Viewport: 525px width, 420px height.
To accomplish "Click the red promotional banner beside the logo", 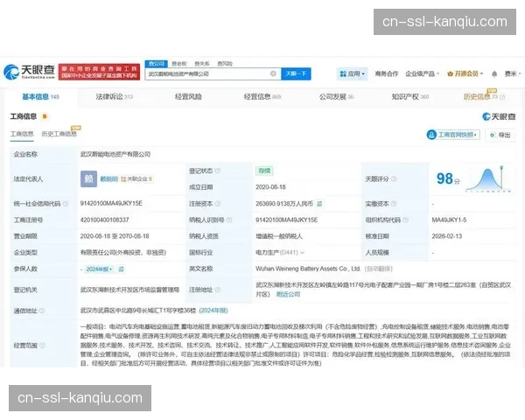I will point(99,72).
